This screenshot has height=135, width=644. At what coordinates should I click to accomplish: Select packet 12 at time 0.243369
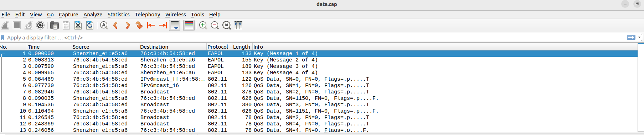[x=319, y=124]
